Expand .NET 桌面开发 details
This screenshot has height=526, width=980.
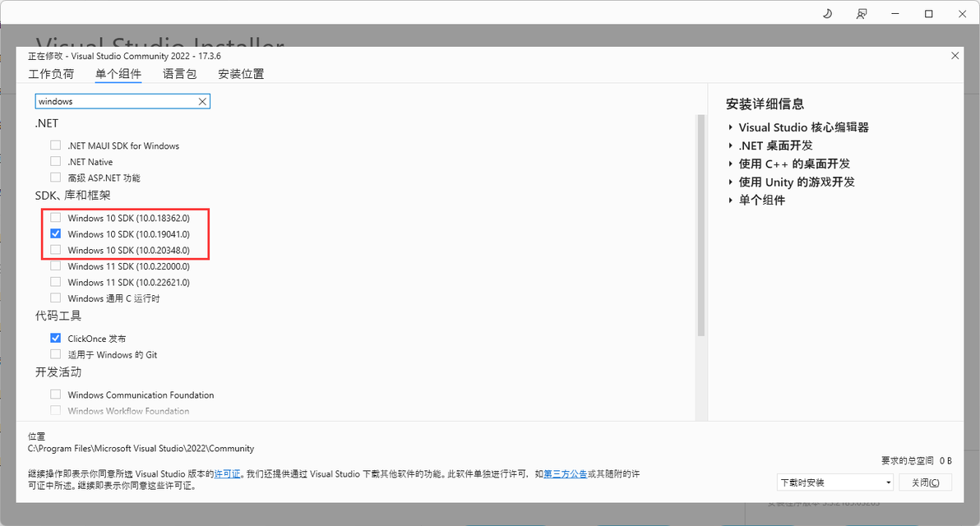(x=730, y=145)
